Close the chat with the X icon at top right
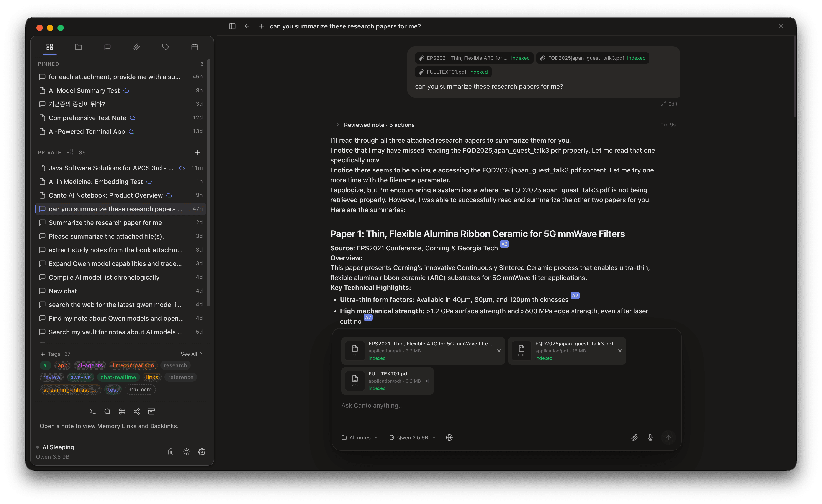Screen dimensions: 822x504 pyautogui.click(x=781, y=26)
